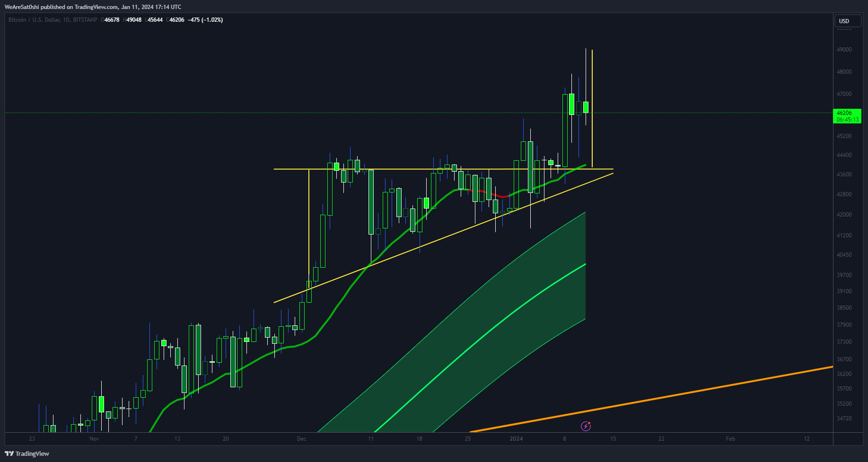868x462 pixels.
Task: Click the 41200 price axis label
Action: coord(844,235)
